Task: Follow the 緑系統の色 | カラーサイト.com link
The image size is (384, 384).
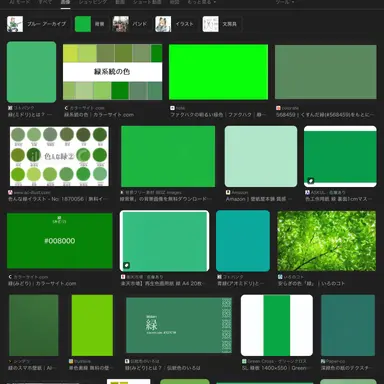Action: pos(99,115)
